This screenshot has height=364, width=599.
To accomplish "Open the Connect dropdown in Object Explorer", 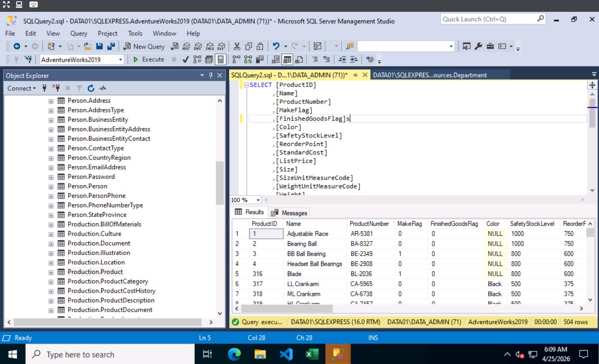I will pyautogui.click(x=21, y=88).
